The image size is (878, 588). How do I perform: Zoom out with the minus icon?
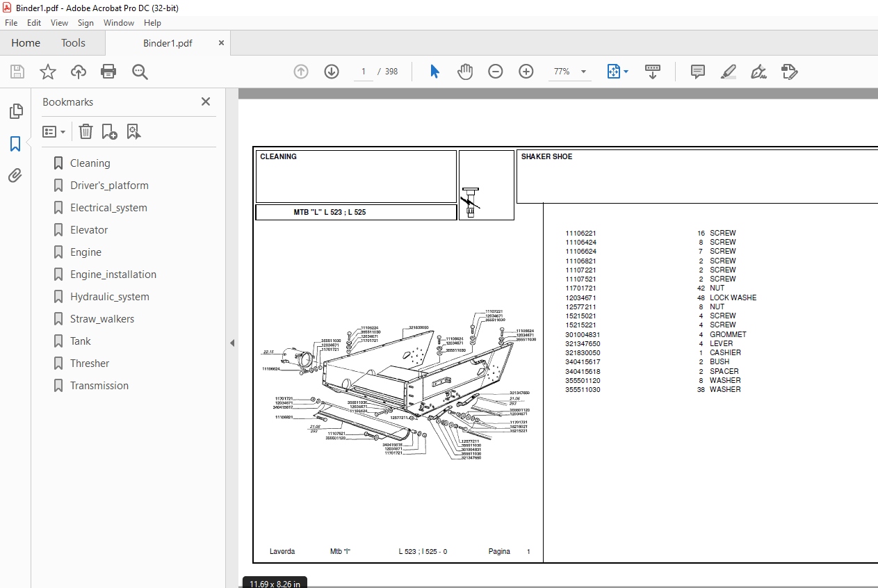[x=496, y=72]
